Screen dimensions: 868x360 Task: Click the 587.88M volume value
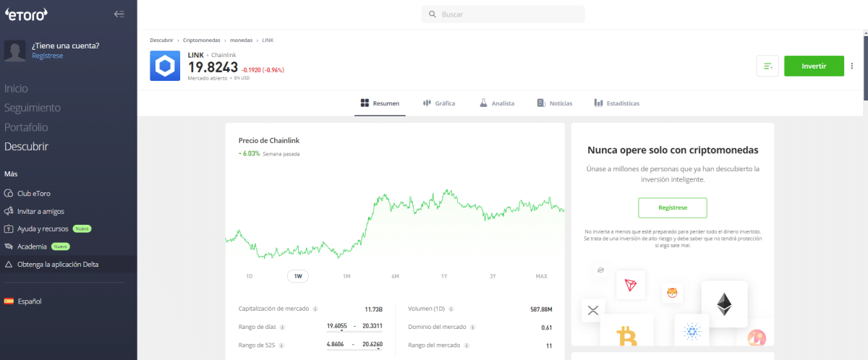541,309
